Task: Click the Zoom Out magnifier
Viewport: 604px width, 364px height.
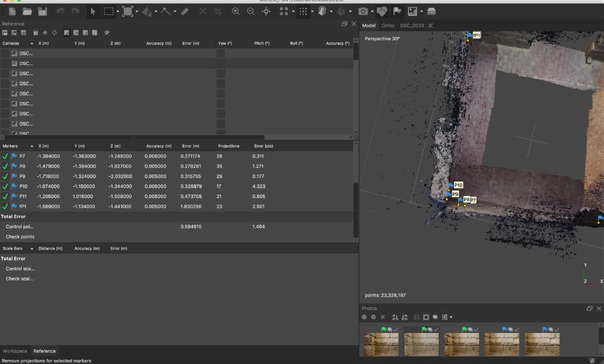Action: [251, 11]
